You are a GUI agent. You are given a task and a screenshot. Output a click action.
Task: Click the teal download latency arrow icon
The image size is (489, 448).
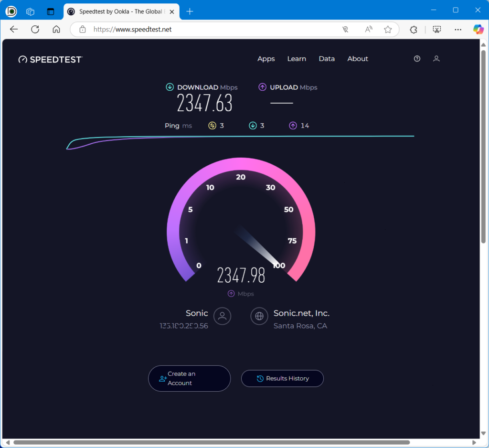point(252,125)
